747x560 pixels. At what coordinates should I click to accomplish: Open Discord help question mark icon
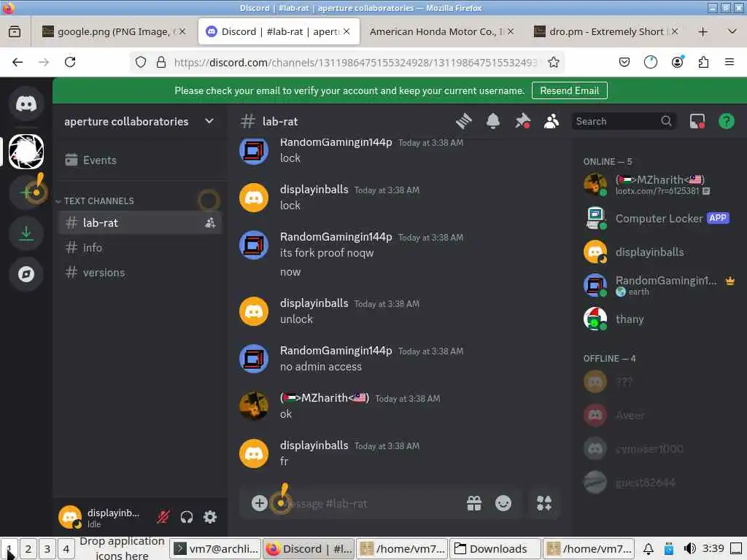(x=726, y=122)
